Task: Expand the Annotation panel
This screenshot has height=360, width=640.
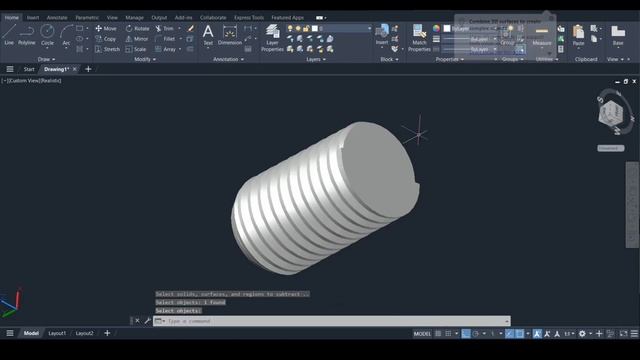Action: click(229, 59)
